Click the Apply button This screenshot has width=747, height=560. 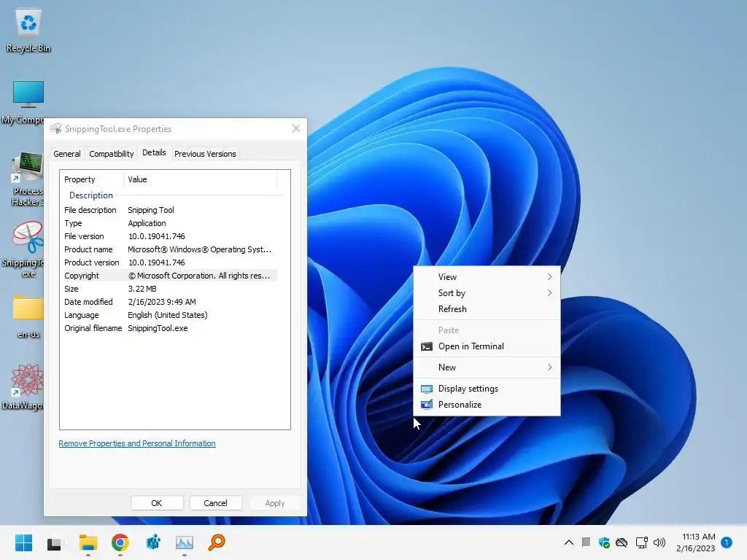click(x=274, y=503)
